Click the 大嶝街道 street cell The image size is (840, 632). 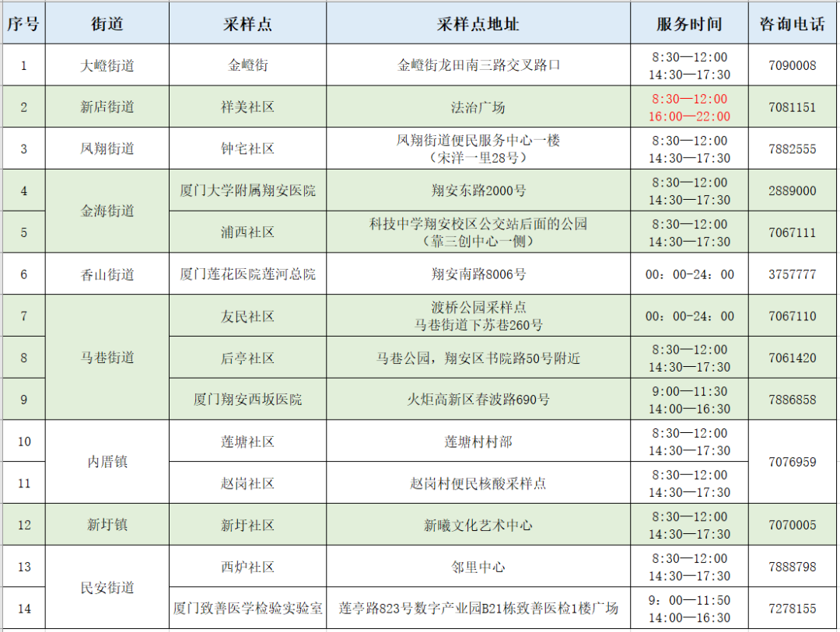point(107,65)
